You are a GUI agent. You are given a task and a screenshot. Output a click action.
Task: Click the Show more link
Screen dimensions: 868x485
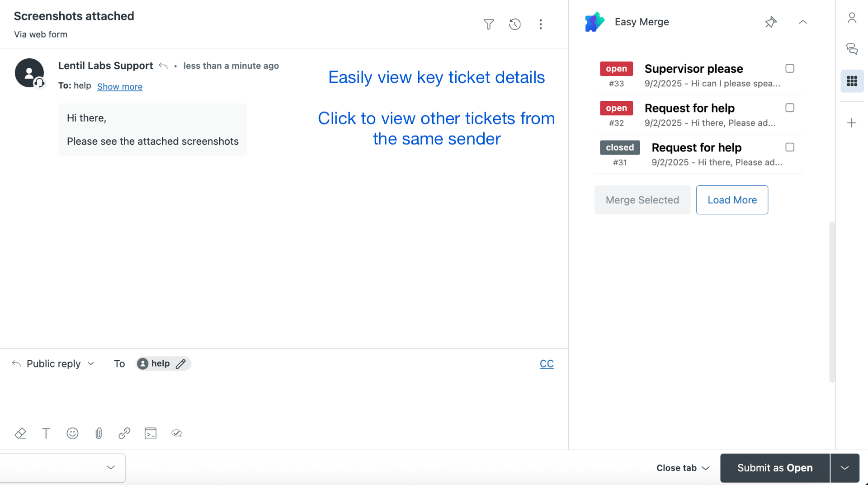tap(119, 86)
